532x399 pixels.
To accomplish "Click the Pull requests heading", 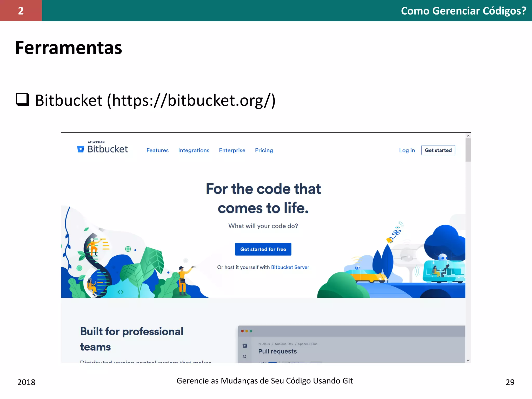I will [x=277, y=351].
